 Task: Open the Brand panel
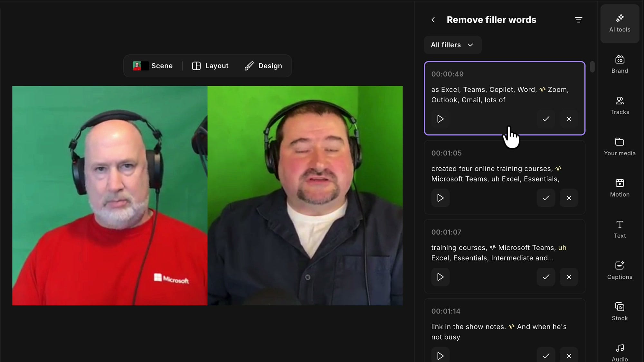[x=620, y=64]
